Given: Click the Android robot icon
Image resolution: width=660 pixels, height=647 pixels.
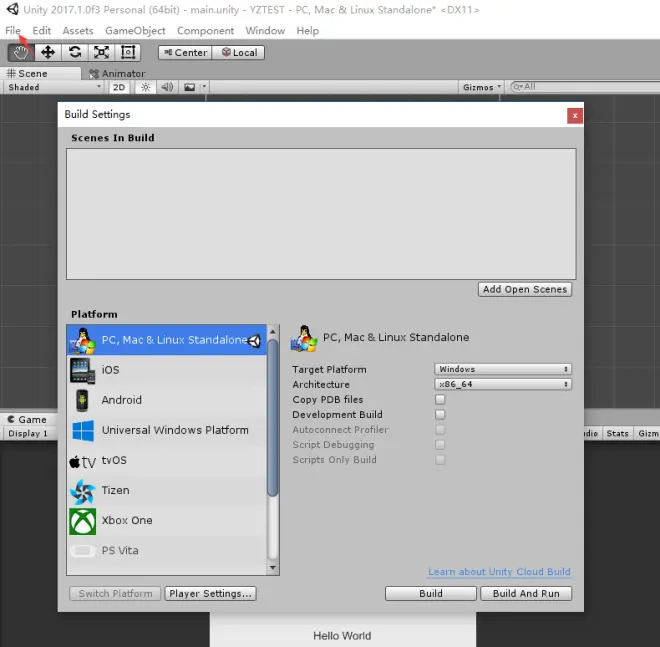Looking at the screenshot, I should (x=82, y=400).
